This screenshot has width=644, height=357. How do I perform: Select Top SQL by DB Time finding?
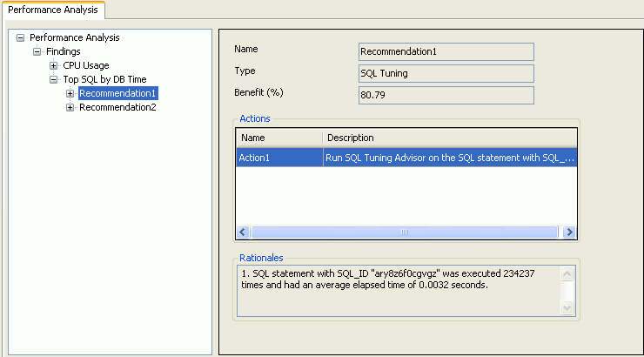point(104,80)
